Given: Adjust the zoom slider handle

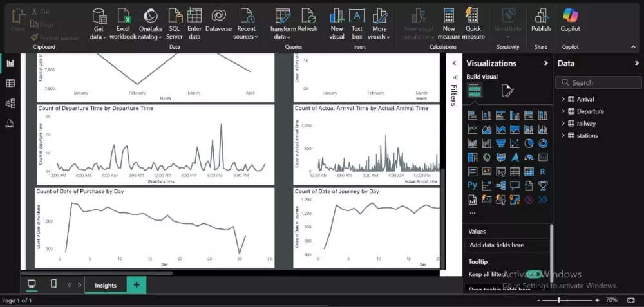Looking at the screenshot, I should pos(558,301).
